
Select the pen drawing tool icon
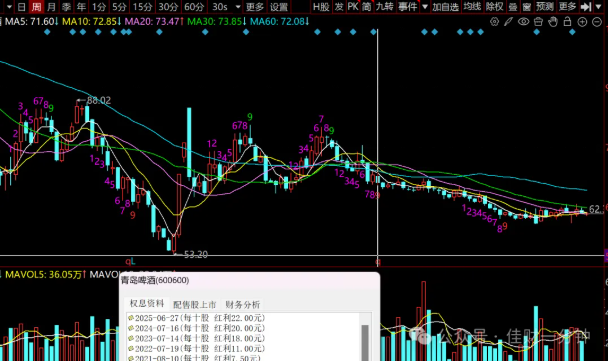[x=508, y=22]
